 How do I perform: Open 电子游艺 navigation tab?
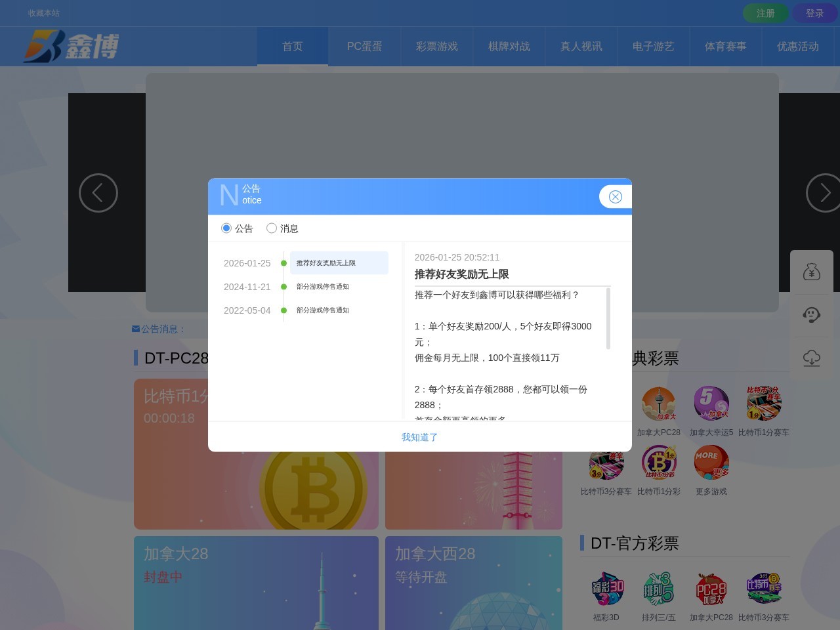coord(654,47)
